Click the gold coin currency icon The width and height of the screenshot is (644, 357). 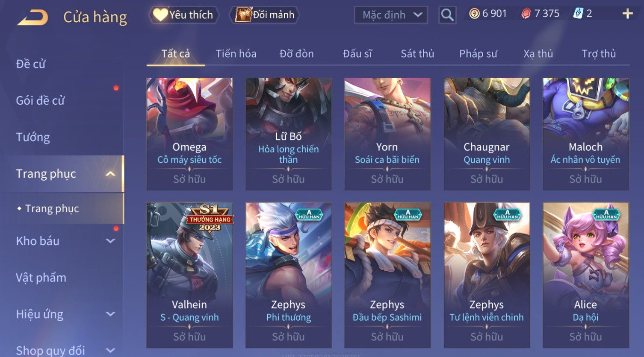(x=474, y=14)
